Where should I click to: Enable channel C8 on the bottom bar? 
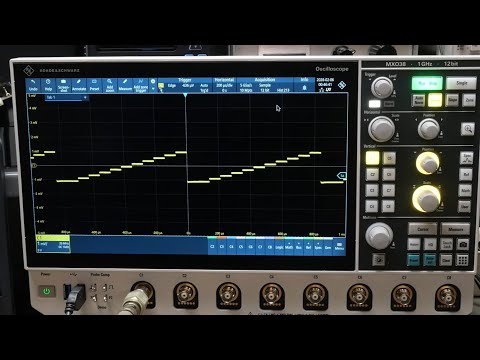click(270, 246)
